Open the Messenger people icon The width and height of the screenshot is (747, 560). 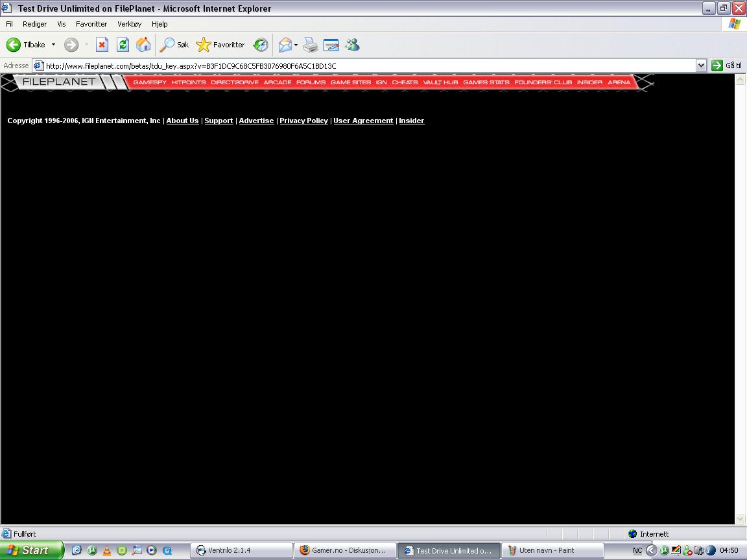[x=353, y=45]
